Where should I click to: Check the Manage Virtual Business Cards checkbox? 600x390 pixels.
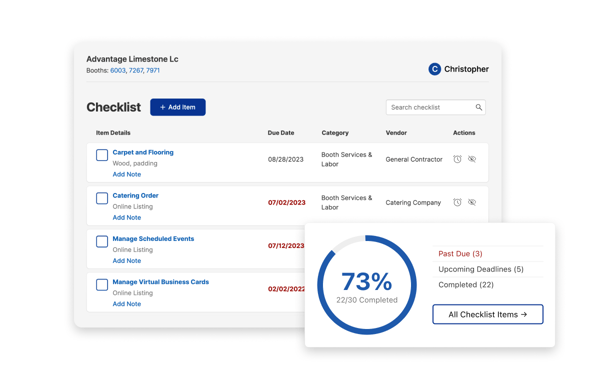[x=102, y=285]
